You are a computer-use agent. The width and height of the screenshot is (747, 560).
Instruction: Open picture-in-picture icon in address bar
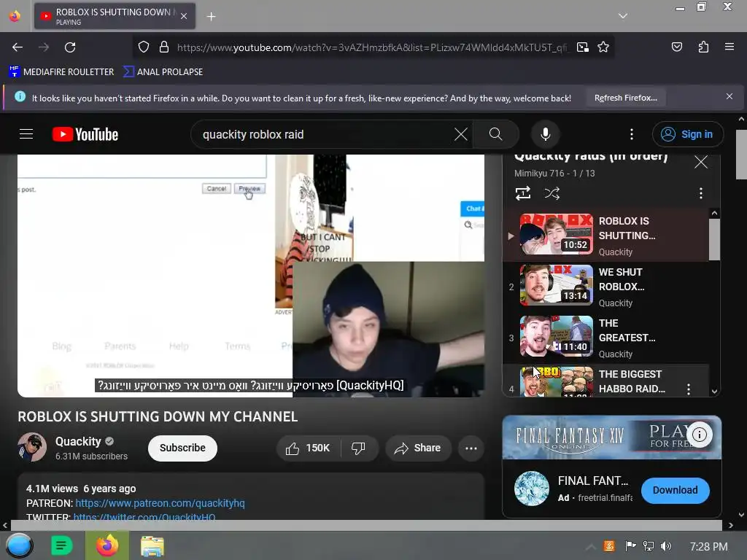tap(582, 47)
